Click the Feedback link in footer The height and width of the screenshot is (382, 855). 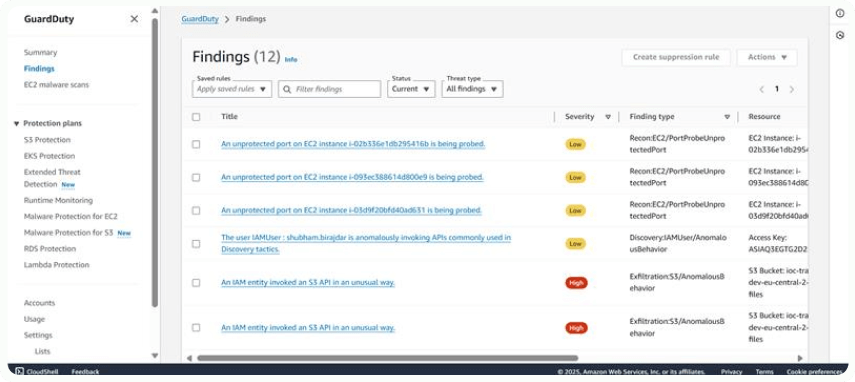click(x=86, y=372)
